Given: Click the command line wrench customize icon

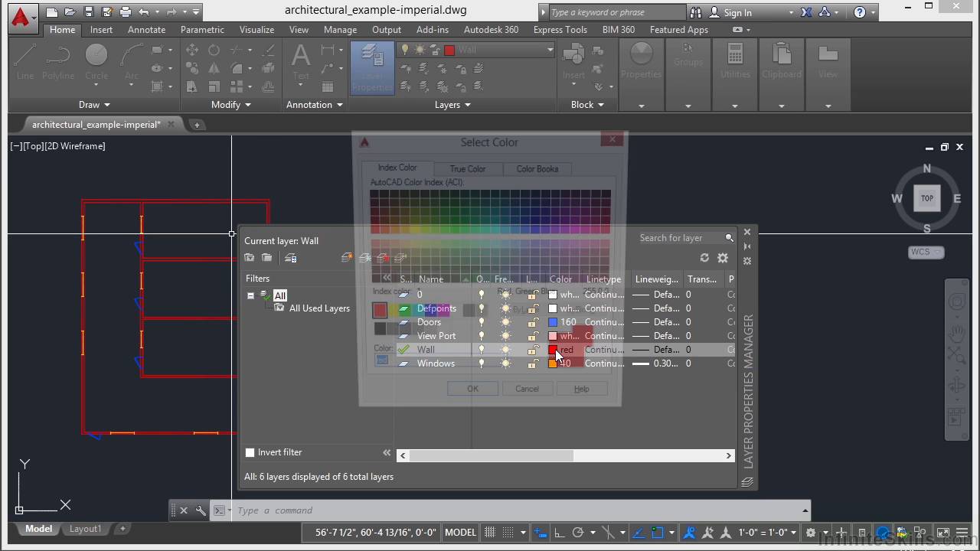Looking at the screenshot, I should 201,510.
